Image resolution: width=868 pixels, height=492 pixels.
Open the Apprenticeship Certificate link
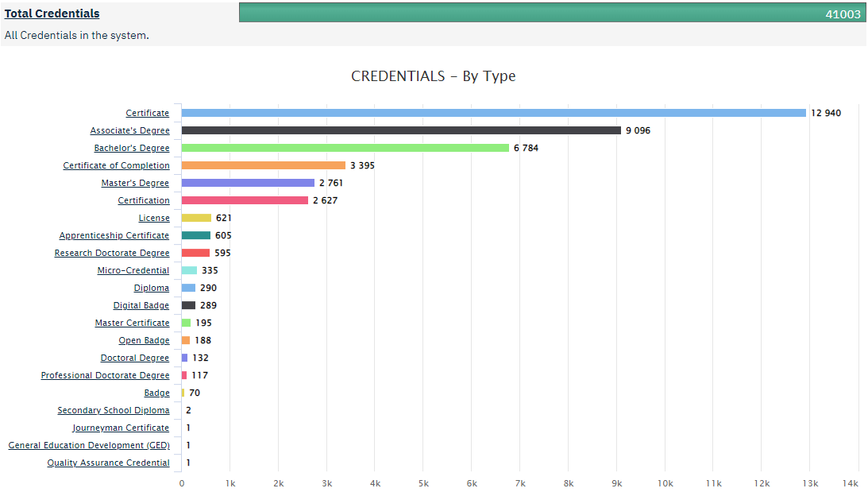pyautogui.click(x=114, y=234)
